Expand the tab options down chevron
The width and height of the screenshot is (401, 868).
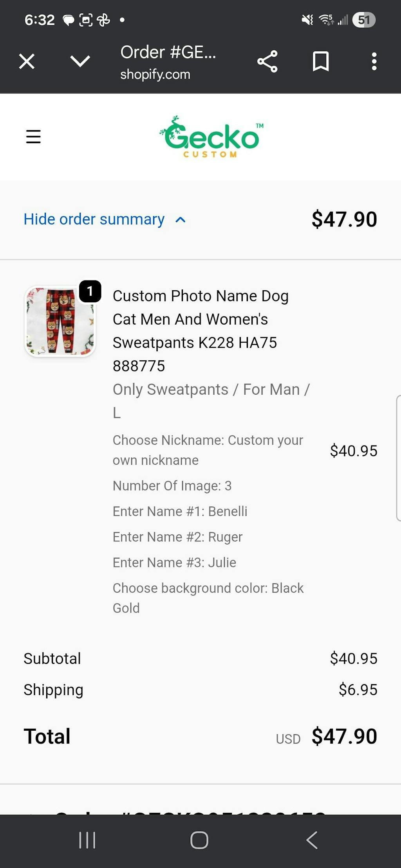coord(80,61)
